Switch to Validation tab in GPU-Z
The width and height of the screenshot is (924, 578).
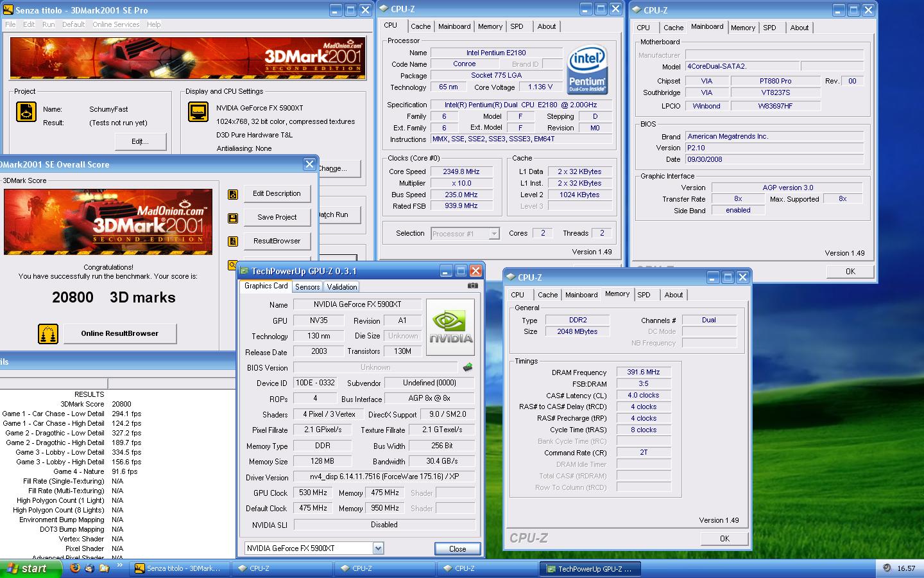tap(341, 287)
